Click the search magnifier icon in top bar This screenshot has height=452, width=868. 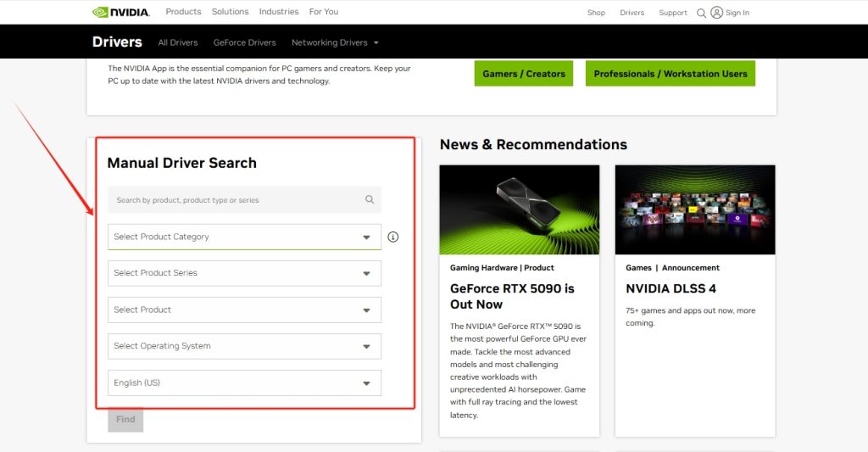[701, 13]
